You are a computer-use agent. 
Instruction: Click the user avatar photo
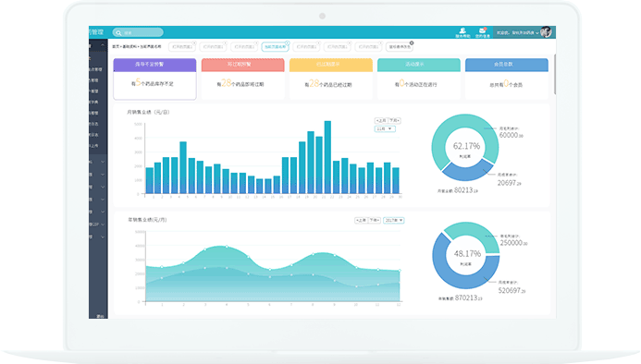pos(546,31)
